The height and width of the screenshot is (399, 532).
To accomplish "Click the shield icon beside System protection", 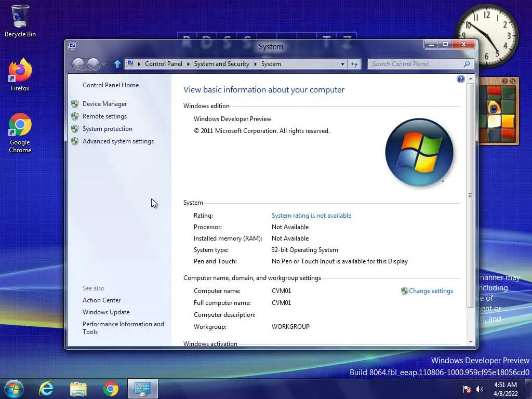I will (75, 129).
